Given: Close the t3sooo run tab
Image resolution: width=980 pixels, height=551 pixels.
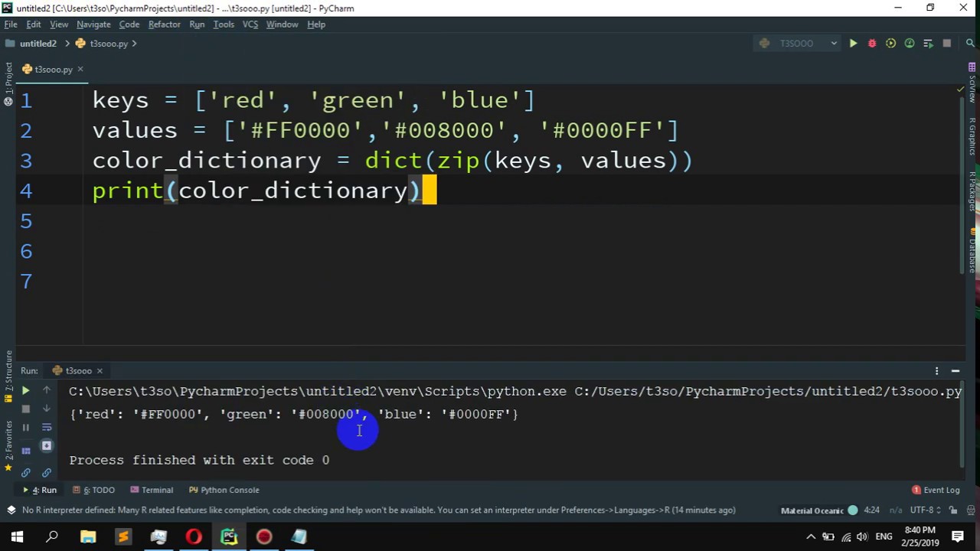Looking at the screenshot, I should pos(99,371).
